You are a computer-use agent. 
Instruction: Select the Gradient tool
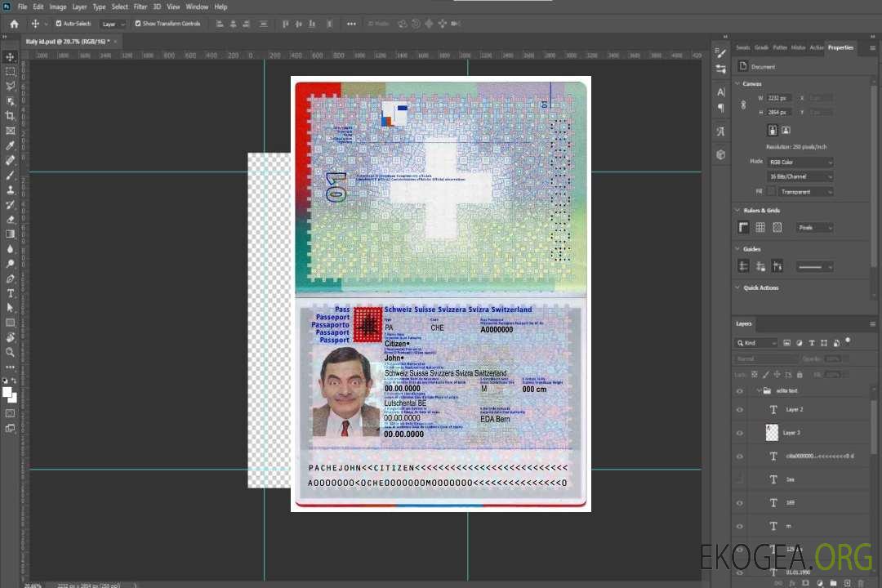[x=10, y=234]
